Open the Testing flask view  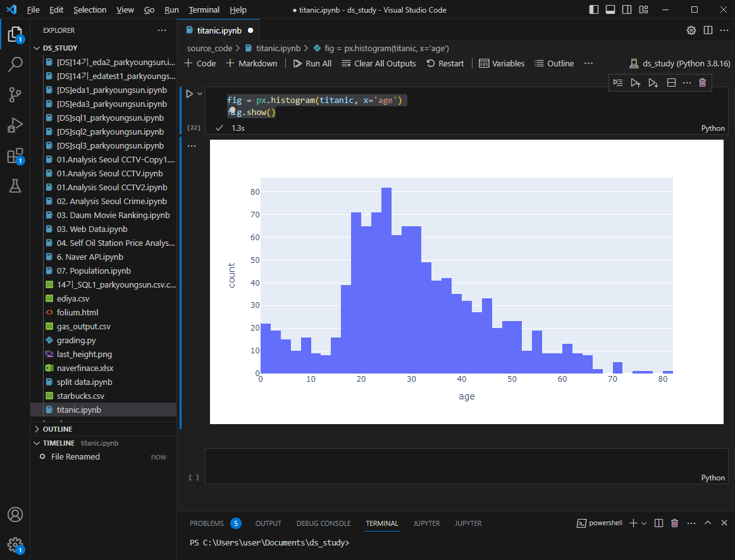click(15, 186)
